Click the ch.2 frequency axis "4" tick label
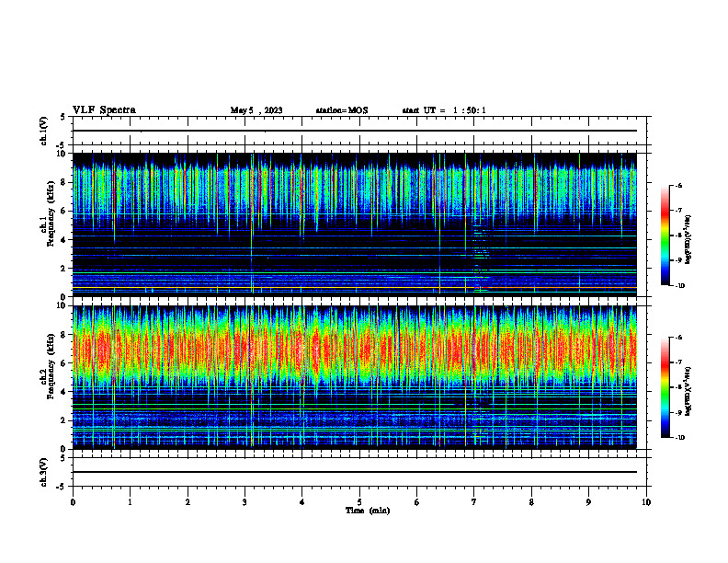The height and width of the screenshot is (563, 728). 64,392
